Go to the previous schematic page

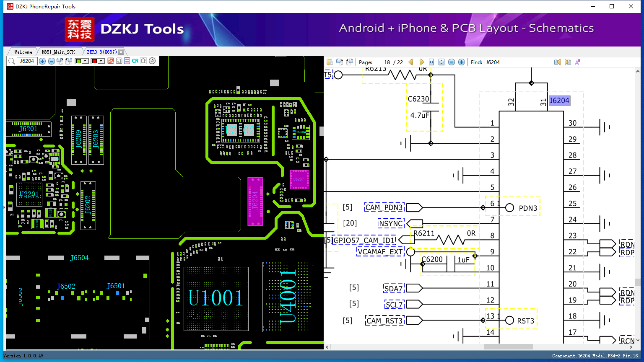(x=411, y=62)
